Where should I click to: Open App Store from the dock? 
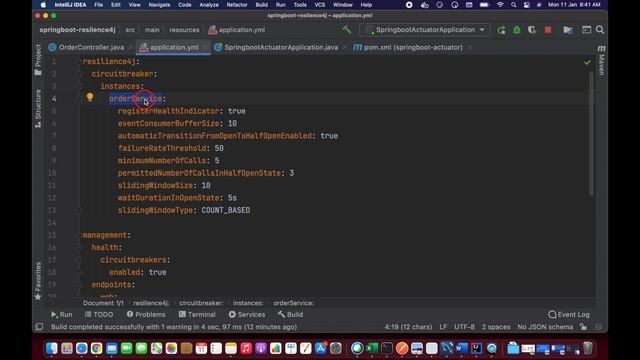click(x=320, y=348)
